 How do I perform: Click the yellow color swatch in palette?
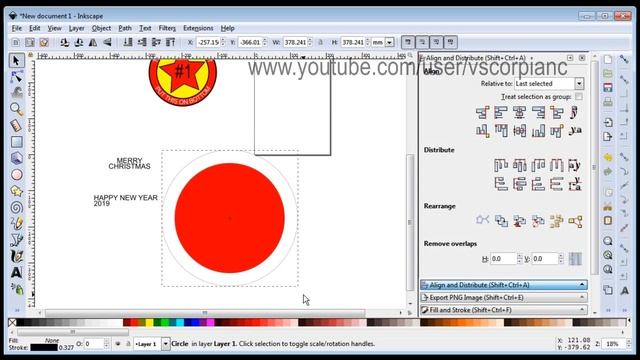click(x=149, y=323)
